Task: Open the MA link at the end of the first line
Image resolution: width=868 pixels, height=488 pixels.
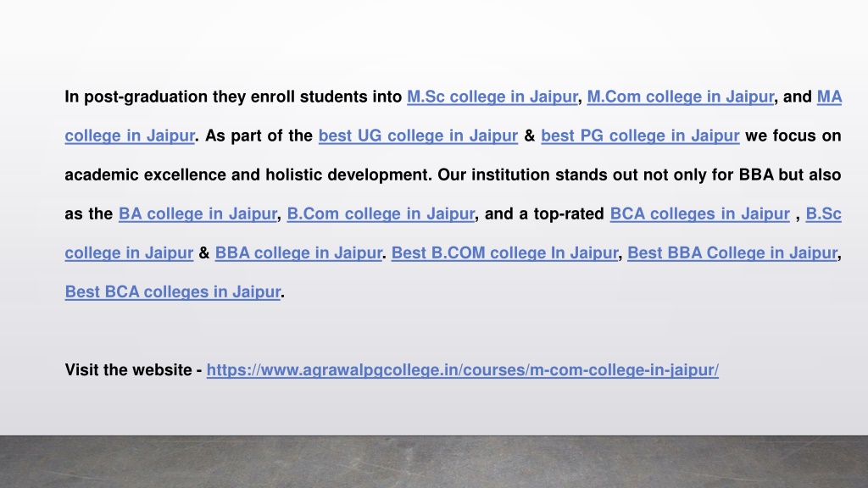Action: coord(829,97)
